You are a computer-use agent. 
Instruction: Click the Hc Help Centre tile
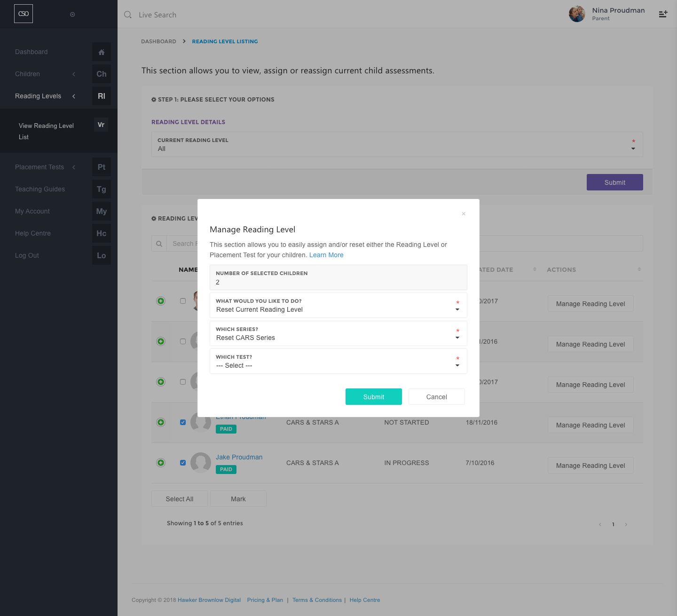tap(102, 234)
